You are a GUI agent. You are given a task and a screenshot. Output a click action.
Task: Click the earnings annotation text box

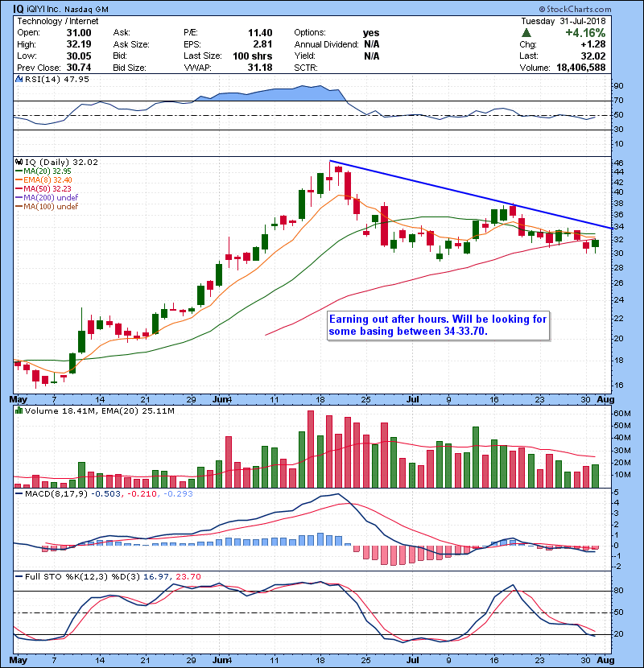point(438,325)
